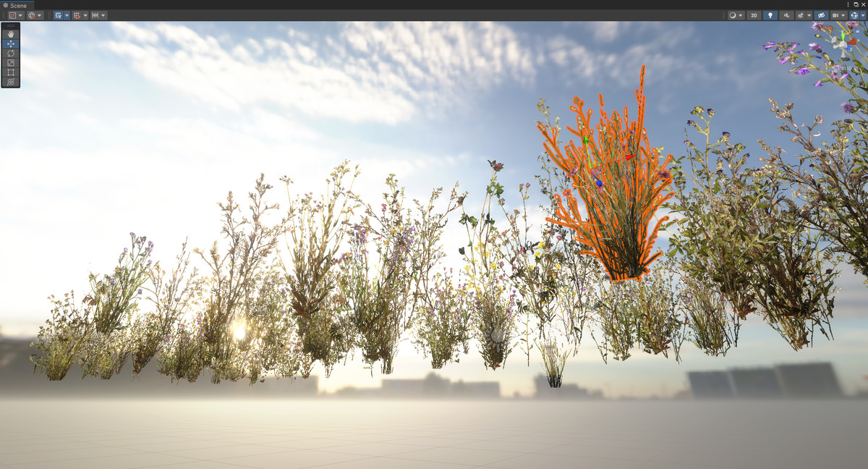The height and width of the screenshot is (469, 868).
Task: Click the scene orientation gizmo
Action: (843, 42)
